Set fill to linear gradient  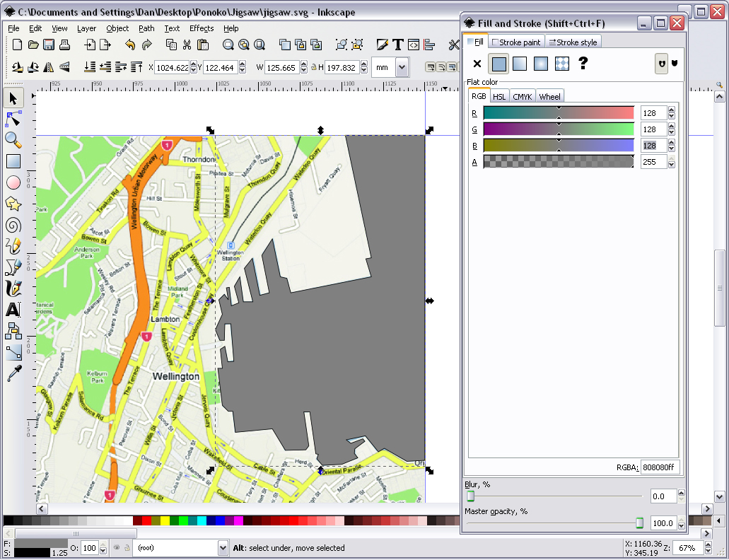[520, 64]
